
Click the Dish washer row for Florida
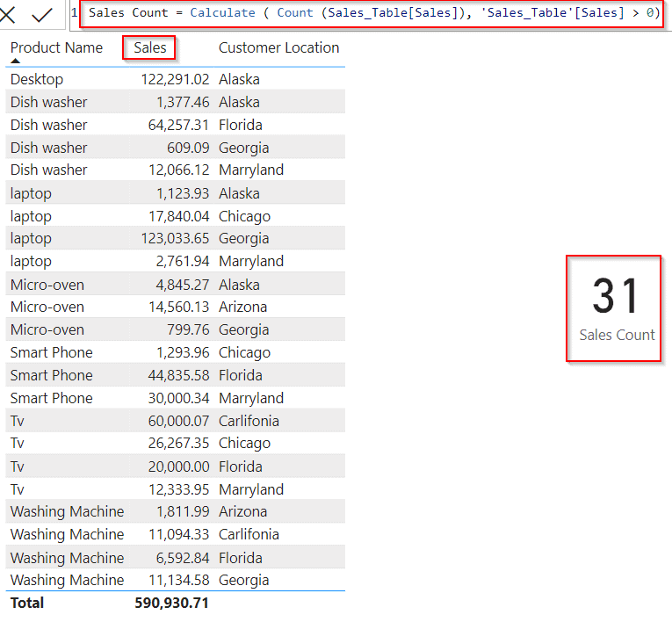coord(176,125)
